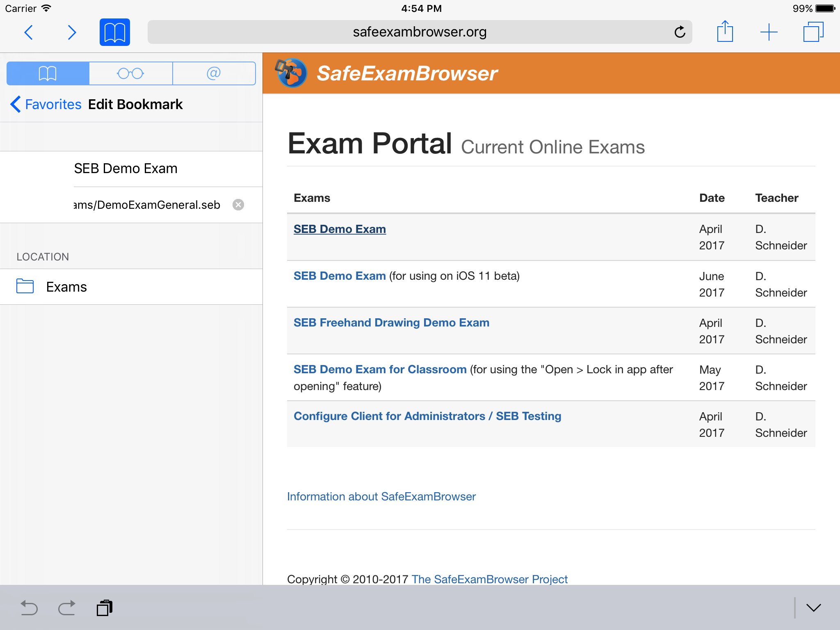Dismiss keyboard bar with down chevron
840x630 pixels.
[x=813, y=608]
